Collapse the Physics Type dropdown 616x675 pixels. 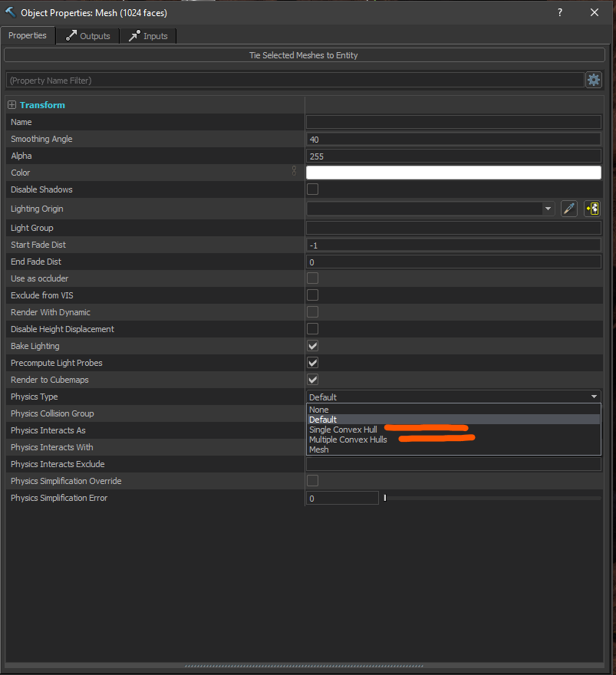tap(595, 397)
